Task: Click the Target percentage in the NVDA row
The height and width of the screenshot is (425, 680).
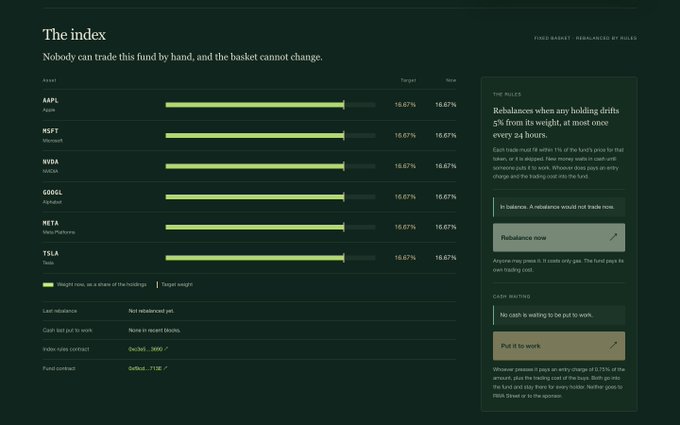Action: point(405,166)
